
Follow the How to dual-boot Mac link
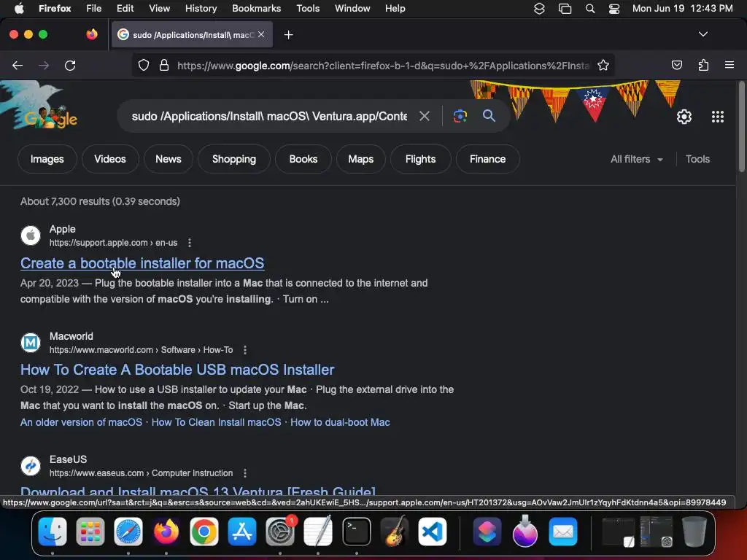pyautogui.click(x=340, y=422)
